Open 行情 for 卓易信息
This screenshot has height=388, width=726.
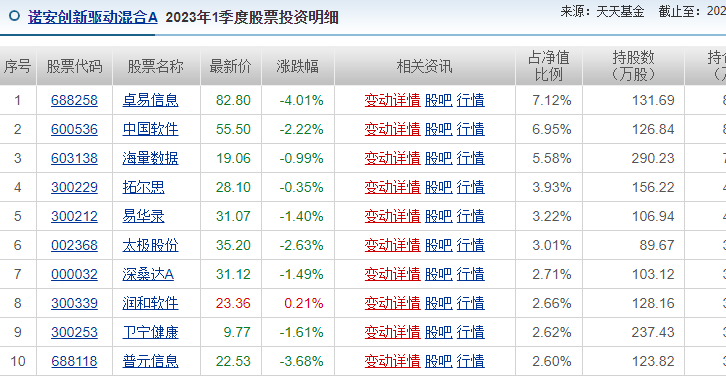[470, 100]
